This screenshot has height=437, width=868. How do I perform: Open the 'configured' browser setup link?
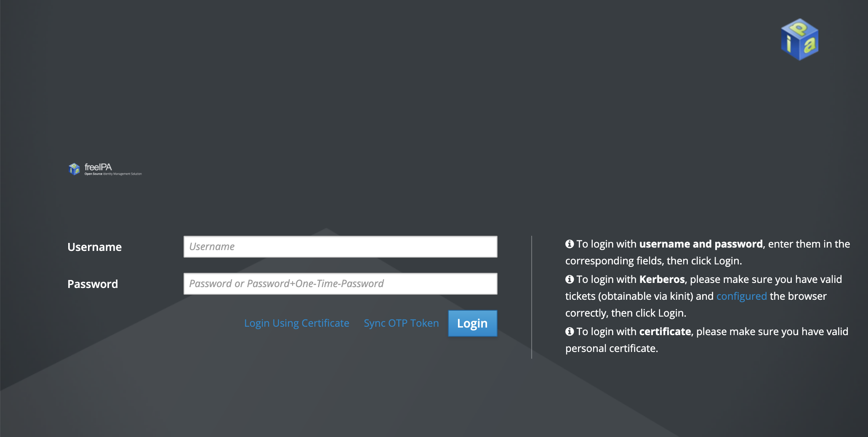click(741, 296)
